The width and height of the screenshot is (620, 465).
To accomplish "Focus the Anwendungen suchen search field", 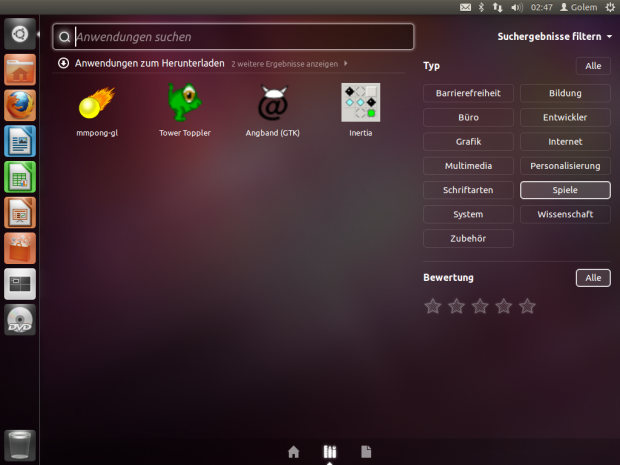I will tap(233, 37).
